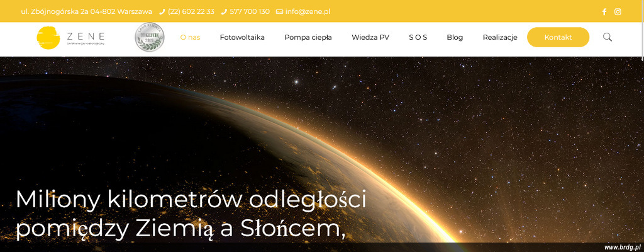The image size is (644, 252).
Task: Select Pompa ciepła menu item
Action: pos(308,38)
